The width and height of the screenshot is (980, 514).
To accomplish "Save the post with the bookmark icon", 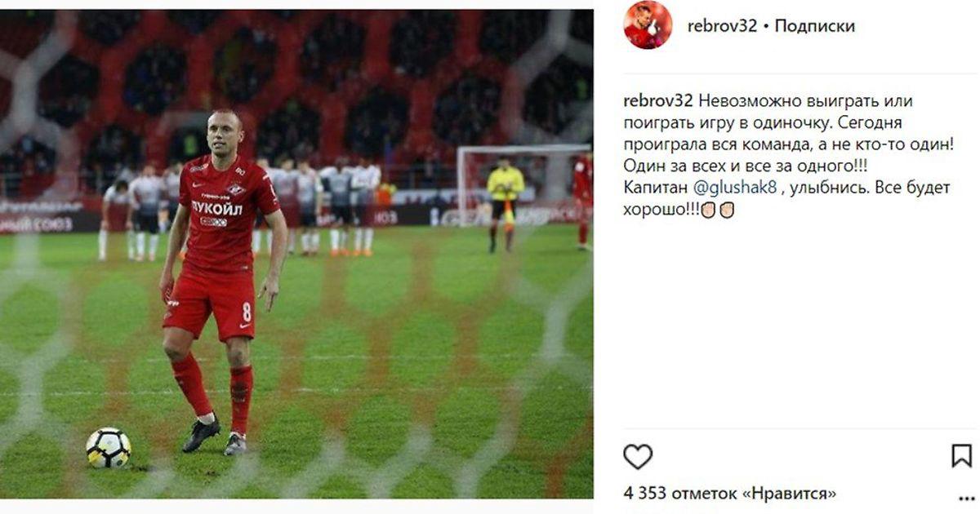I will pyautogui.click(x=962, y=456).
